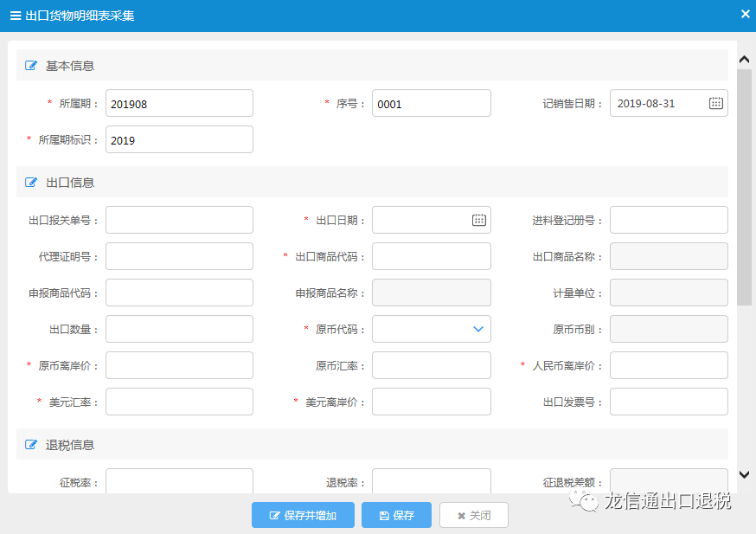Click the hamburger menu icon in title bar
Viewport: 756px width, 534px height.
coord(15,16)
